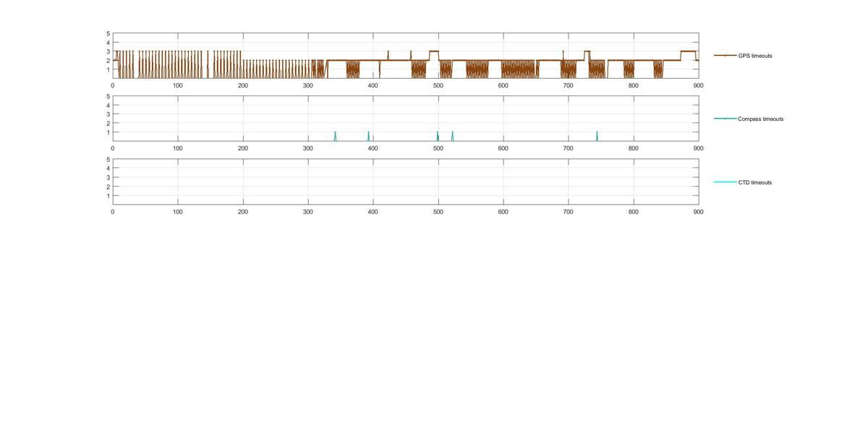Viewport: 868px width, 442px height.
Task: Click x-axis tick 900 of the GPS plot
Action: [x=698, y=85]
